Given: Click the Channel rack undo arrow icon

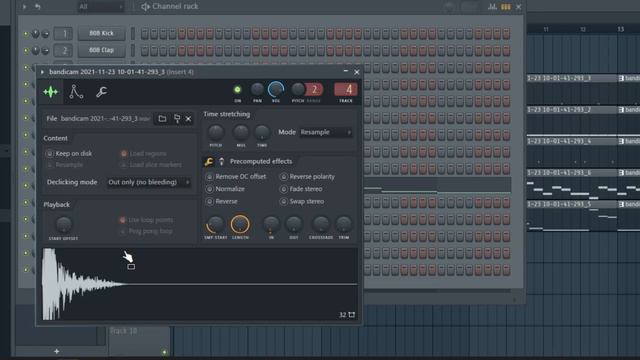Looking at the screenshot, I should (38, 7).
